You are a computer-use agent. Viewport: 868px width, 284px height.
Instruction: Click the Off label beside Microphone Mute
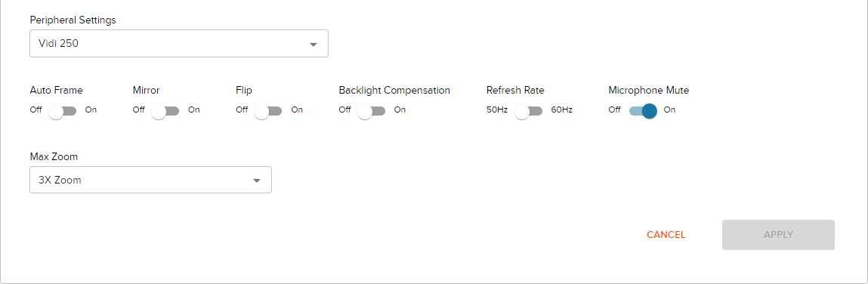pyautogui.click(x=614, y=110)
